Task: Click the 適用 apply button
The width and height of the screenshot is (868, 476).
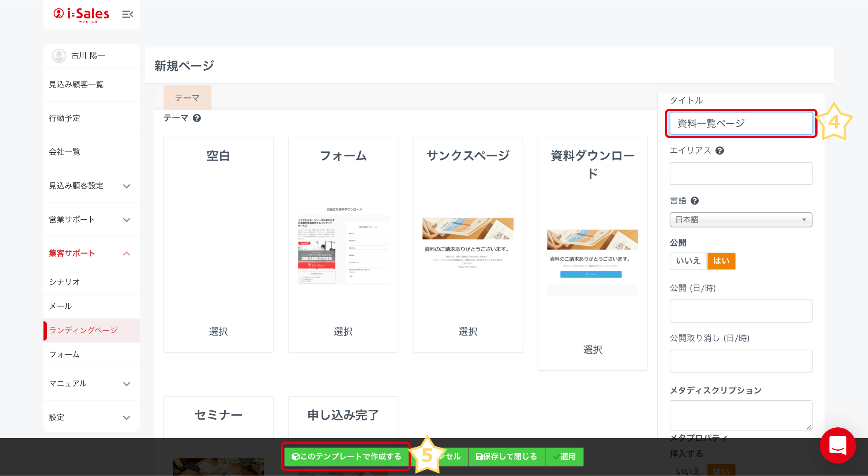Action: 564,457
